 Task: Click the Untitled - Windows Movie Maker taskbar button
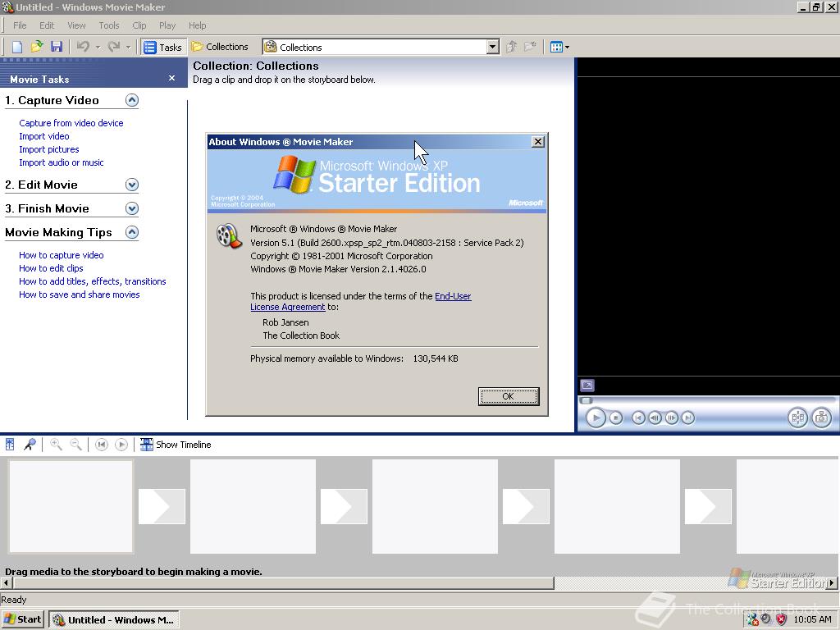pos(113,620)
